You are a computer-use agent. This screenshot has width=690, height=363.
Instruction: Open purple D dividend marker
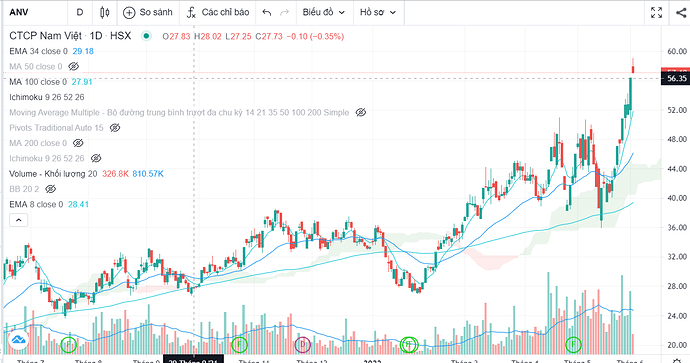click(x=303, y=345)
